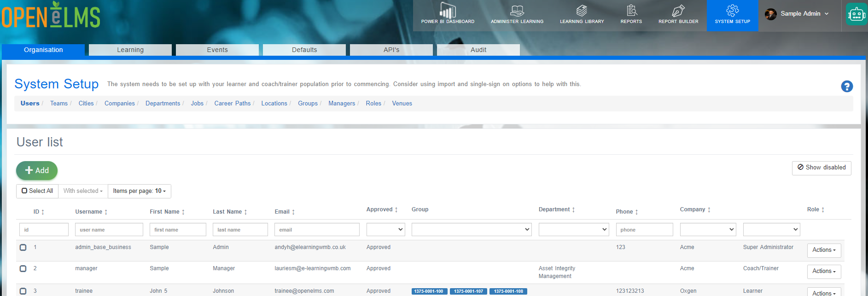Click the Open eLMS logo
Screen dimensions: 868x296
(x=51, y=15)
